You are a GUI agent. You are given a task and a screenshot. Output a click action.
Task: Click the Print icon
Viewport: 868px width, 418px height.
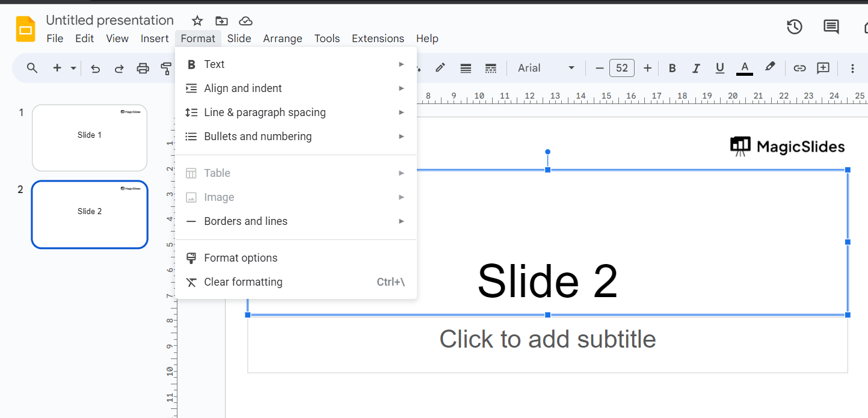point(143,69)
